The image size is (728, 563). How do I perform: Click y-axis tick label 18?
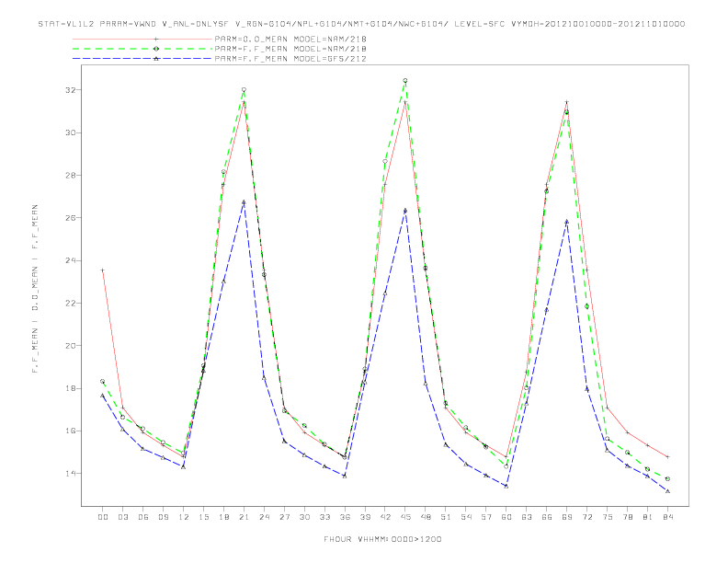(70, 389)
